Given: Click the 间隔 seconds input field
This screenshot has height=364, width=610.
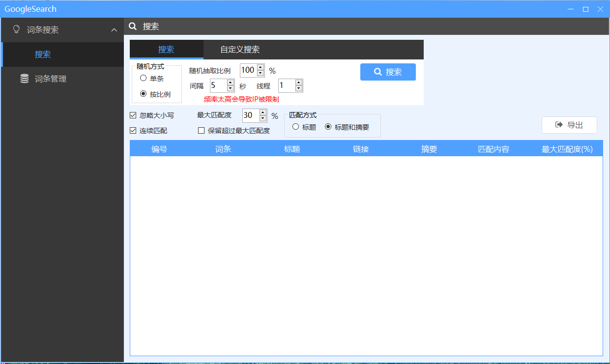Looking at the screenshot, I should tap(218, 85).
